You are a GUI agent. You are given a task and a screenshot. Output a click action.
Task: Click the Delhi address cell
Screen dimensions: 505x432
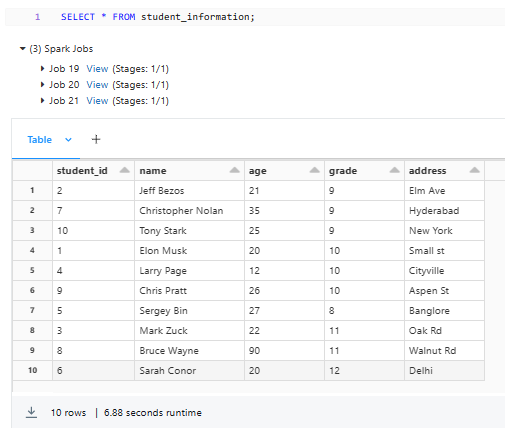point(444,371)
